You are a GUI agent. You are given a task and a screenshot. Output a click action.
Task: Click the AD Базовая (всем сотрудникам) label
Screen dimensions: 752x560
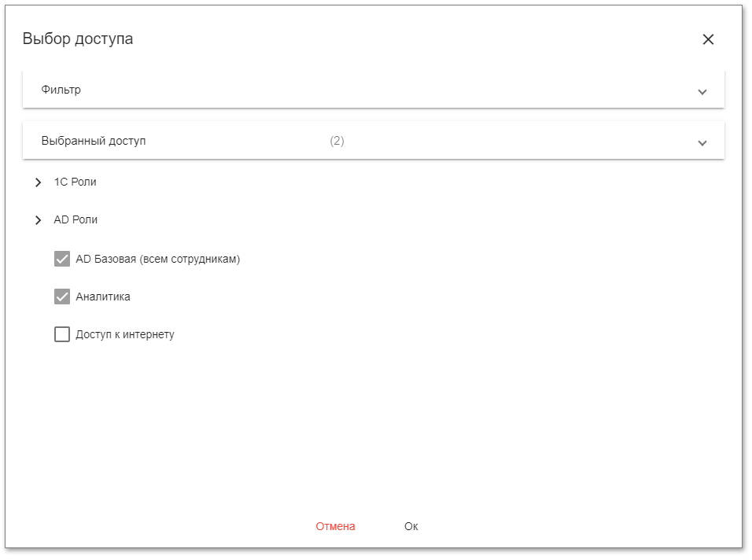[x=157, y=259]
